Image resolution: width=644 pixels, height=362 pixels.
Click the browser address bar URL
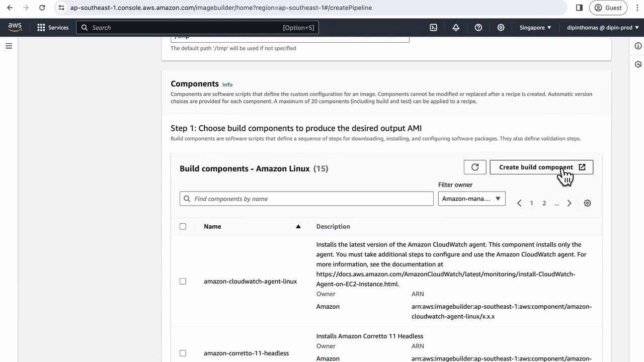221,8
